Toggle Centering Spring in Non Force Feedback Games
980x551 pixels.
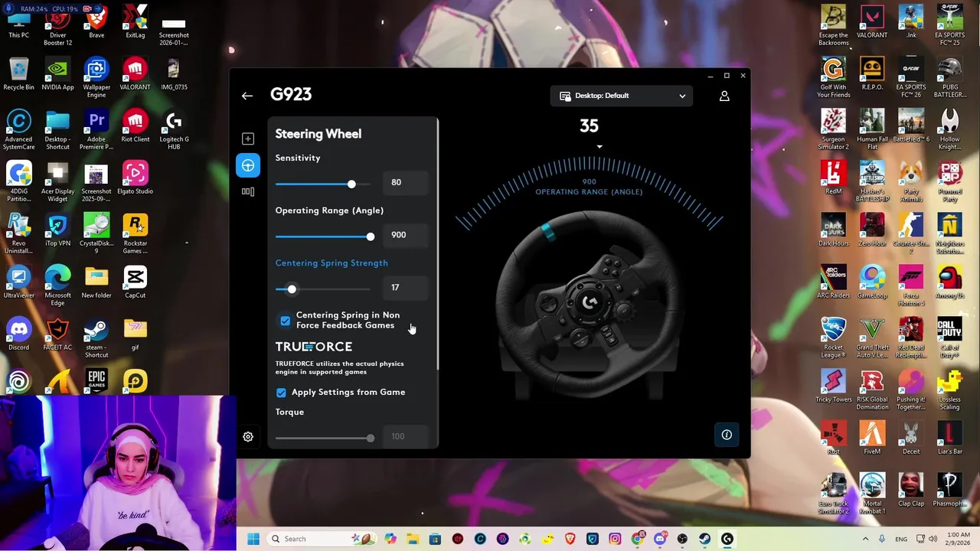286,320
